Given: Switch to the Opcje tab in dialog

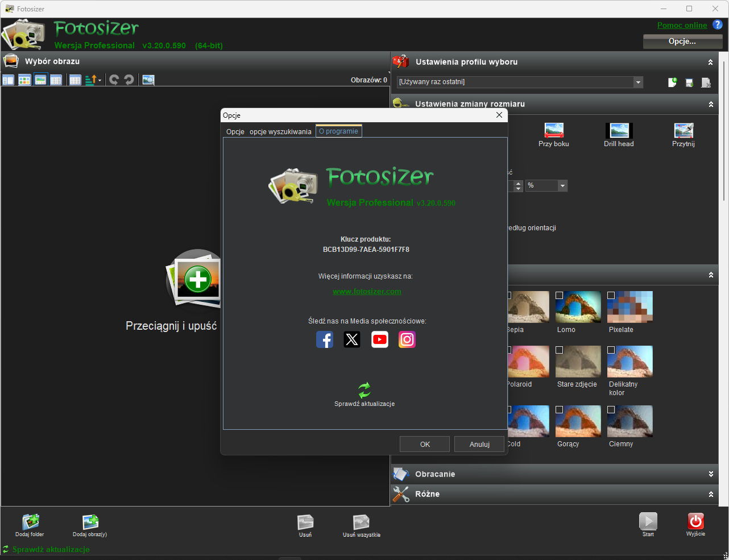Looking at the screenshot, I should [x=235, y=132].
